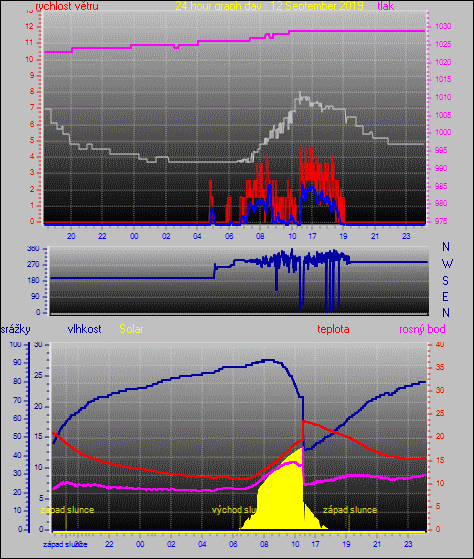The image size is (474, 559).
Task: Click compass letter W beside direction chart
Action: 447,264
